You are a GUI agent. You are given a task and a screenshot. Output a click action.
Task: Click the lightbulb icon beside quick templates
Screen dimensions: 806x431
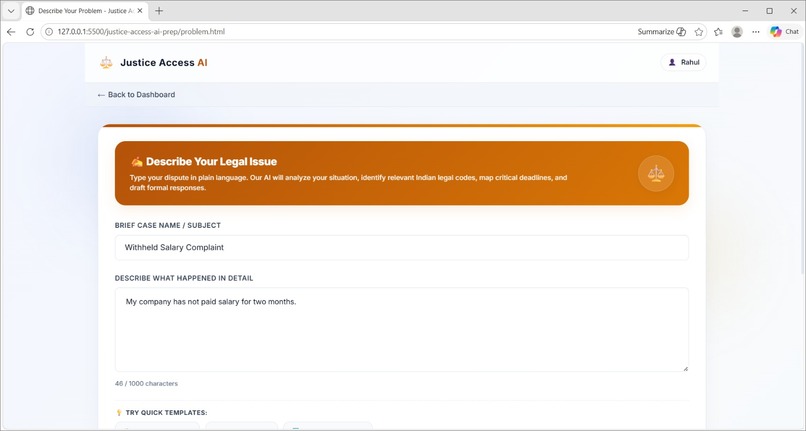pyautogui.click(x=119, y=412)
